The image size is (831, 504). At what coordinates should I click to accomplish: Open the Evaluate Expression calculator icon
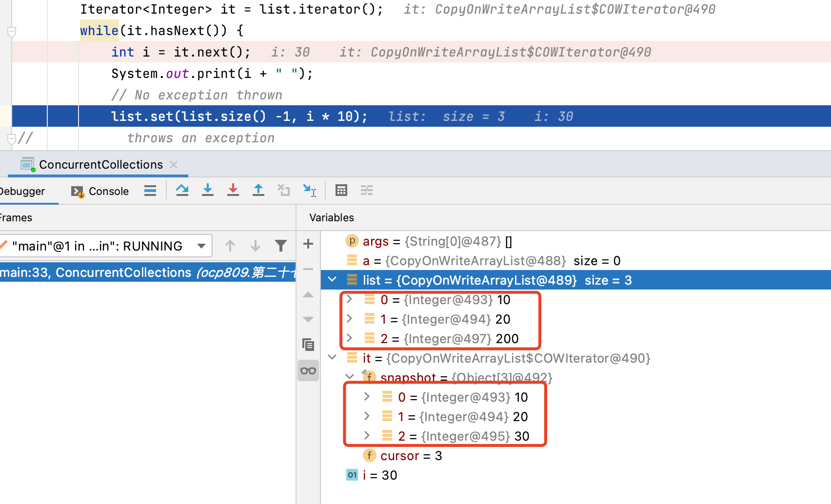point(341,190)
